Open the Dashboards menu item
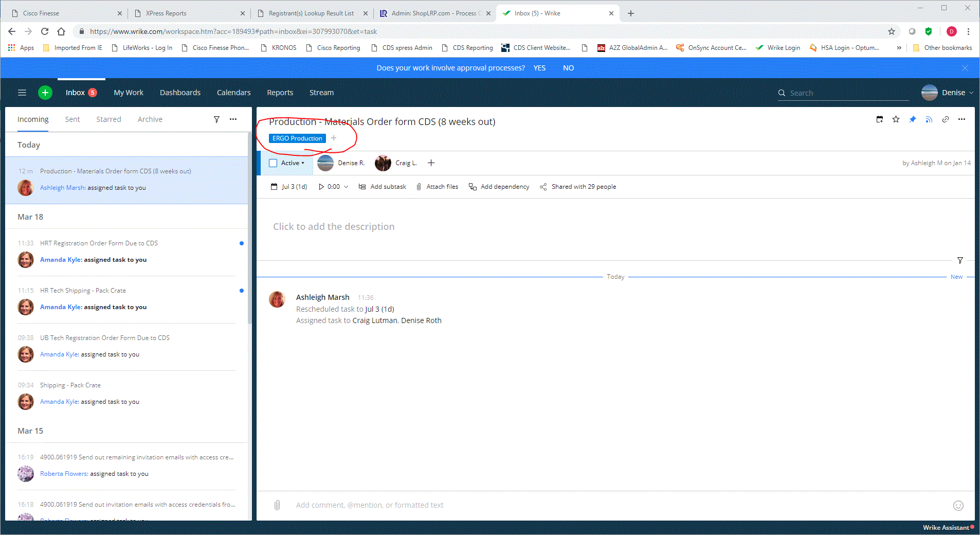The image size is (980, 535). 180,93
